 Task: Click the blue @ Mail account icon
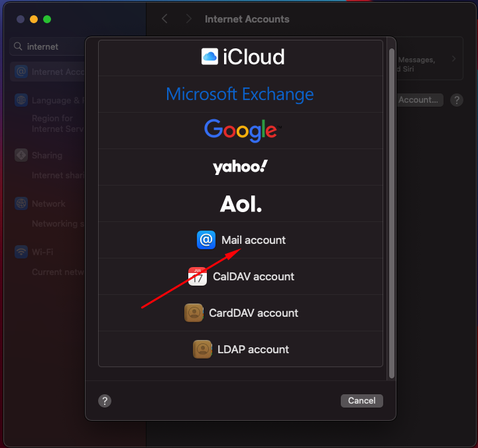(206, 240)
